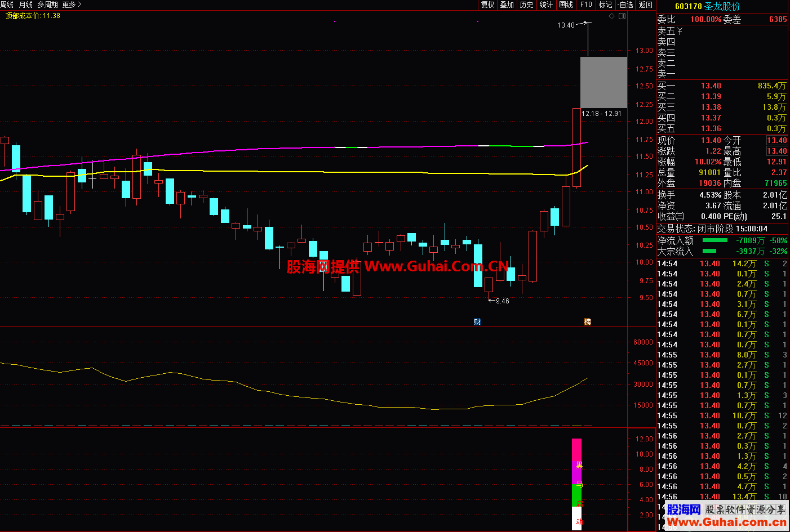Click the yellow volume line's 45000 axis label
Image resolution: width=790 pixels, height=532 pixels.
click(643, 363)
